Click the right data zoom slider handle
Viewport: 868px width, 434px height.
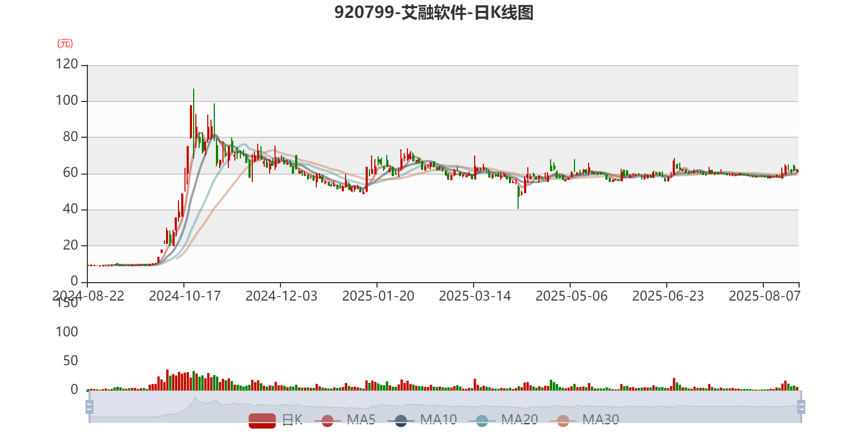pyautogui.click(x=801, y=406)
